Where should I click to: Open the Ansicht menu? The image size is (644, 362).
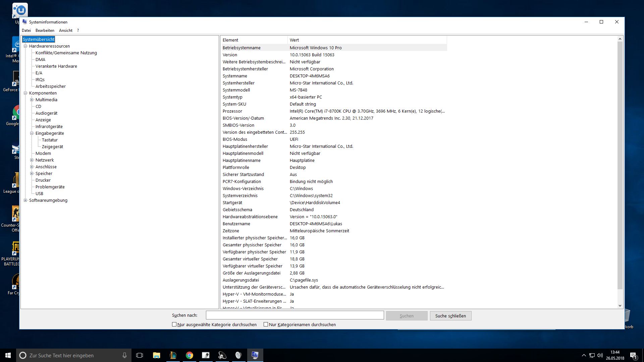click(x=65, y=31)
